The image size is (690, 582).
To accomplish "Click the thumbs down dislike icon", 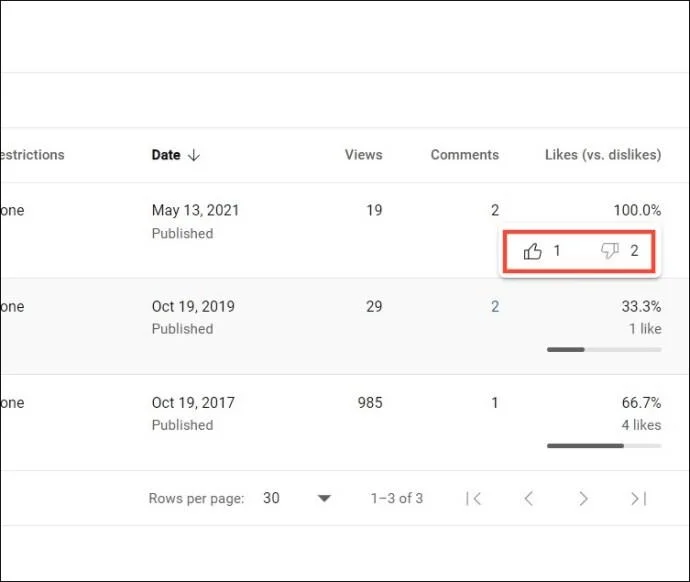I will pos(610,251).
